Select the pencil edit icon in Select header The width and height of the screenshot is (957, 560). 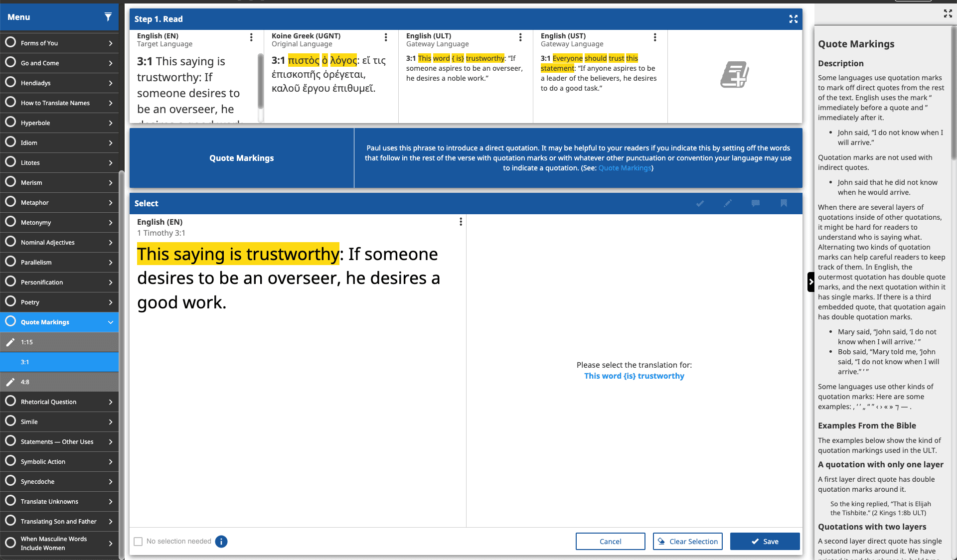(727, 204)
